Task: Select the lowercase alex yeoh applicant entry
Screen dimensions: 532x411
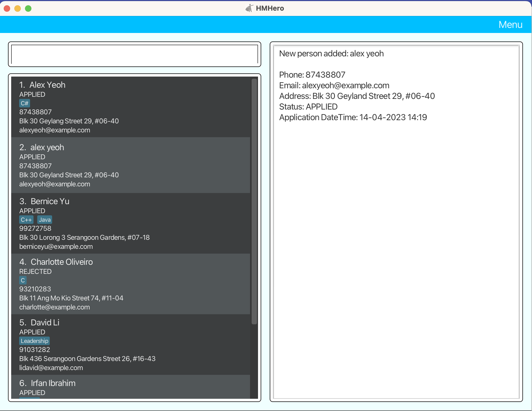Action: tap(130, 165)
